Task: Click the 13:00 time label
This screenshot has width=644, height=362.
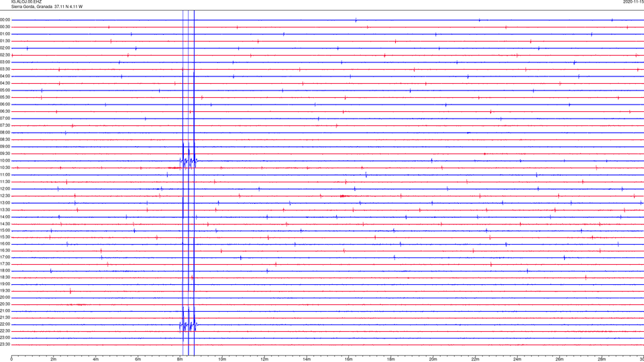Action: (5, 202)
